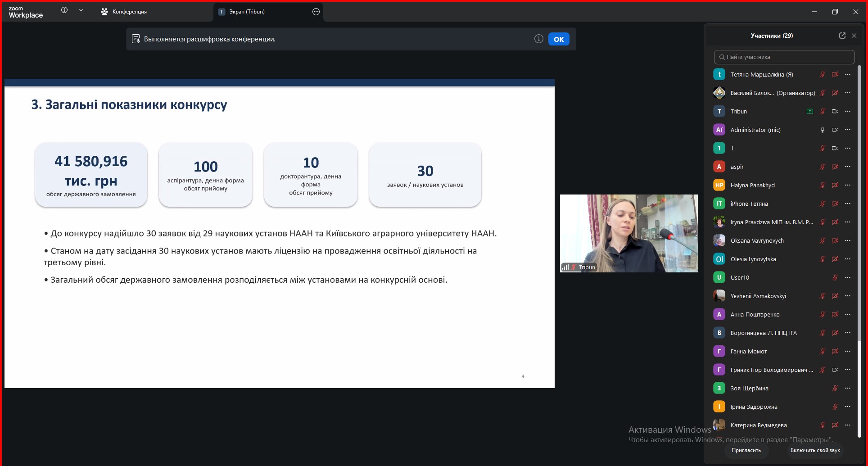Click the Участники (29) panel title
Image resolution: width=868 pixels, height=466 pixels.
[x=772, y=36]
